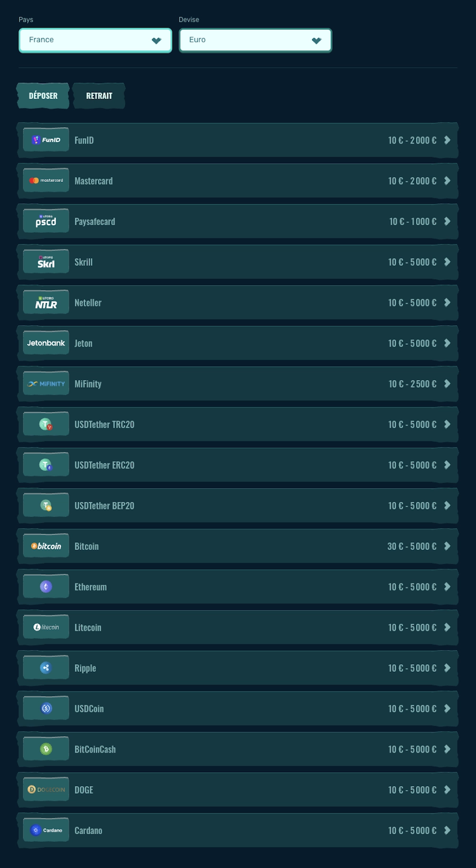
Task: Expand the USDCoin row chevron
Action: pos(447,708)
